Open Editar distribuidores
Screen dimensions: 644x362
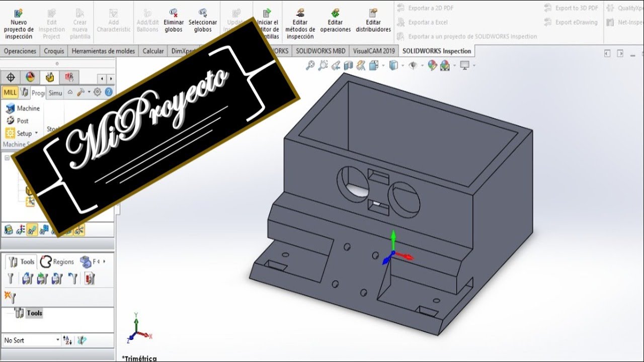tap(373, 20)
